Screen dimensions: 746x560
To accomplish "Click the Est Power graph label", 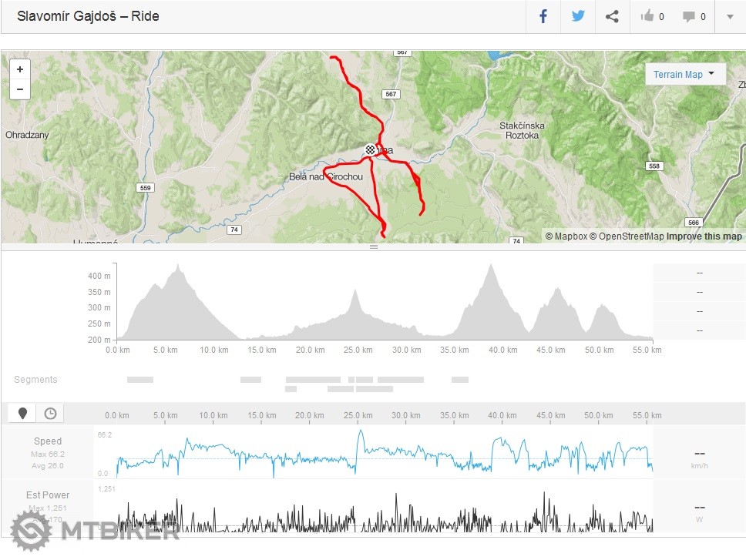I will tap(48, 495).
